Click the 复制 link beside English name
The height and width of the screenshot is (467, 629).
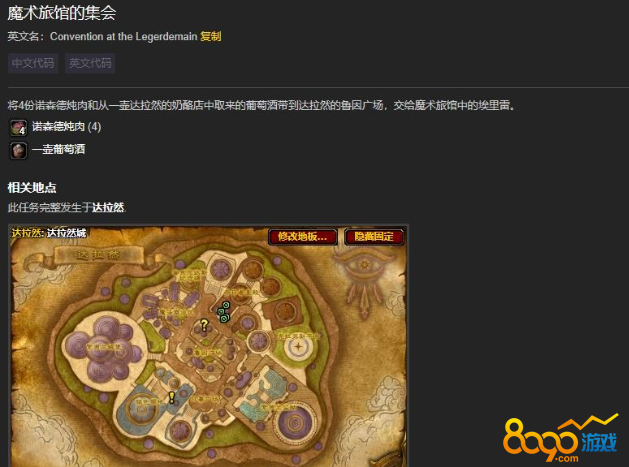(x=211, y=37)
